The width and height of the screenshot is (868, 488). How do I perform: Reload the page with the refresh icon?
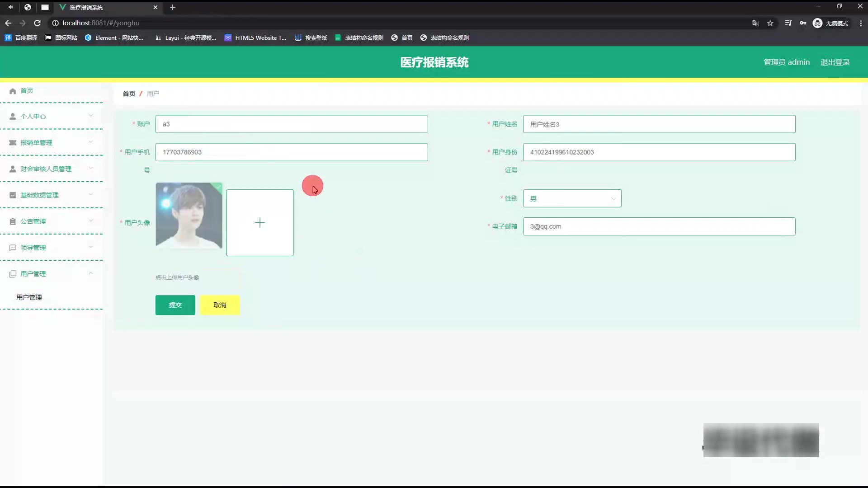tap(38, 23)
